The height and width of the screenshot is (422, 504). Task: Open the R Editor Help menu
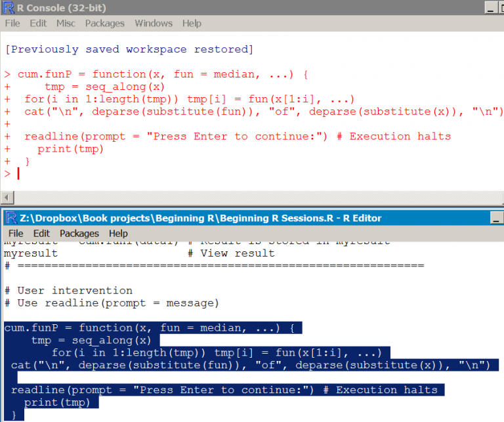pyautogui.click(x=118, y=233)
